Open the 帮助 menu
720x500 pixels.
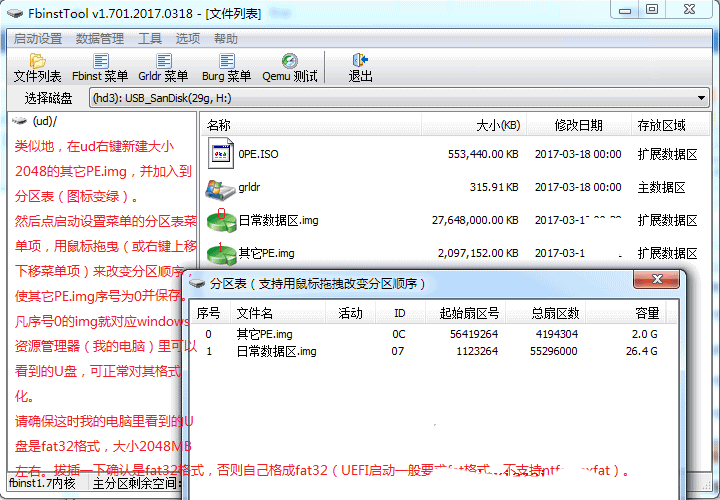pyautogui.click(x=225, y=39)
